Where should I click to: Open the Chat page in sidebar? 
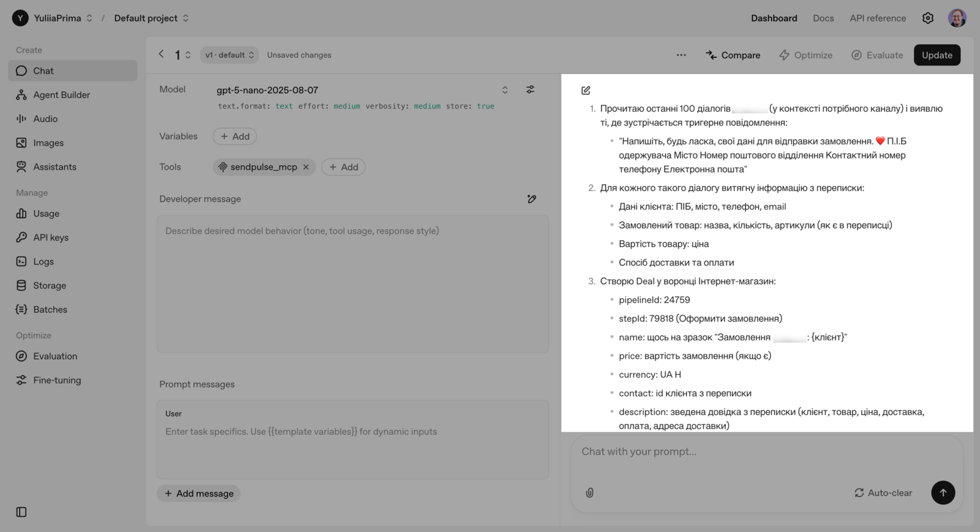[x=72, y=70]
